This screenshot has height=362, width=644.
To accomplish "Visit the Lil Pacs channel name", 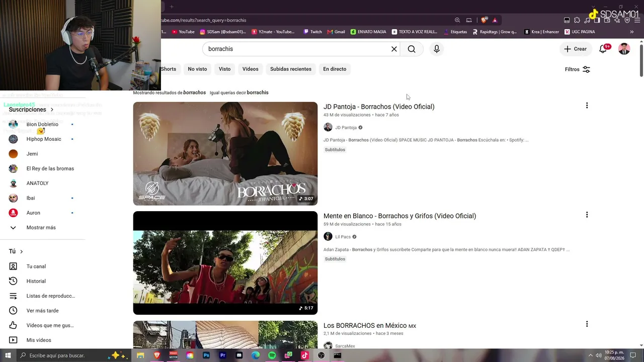I will [x=343, y=237].
